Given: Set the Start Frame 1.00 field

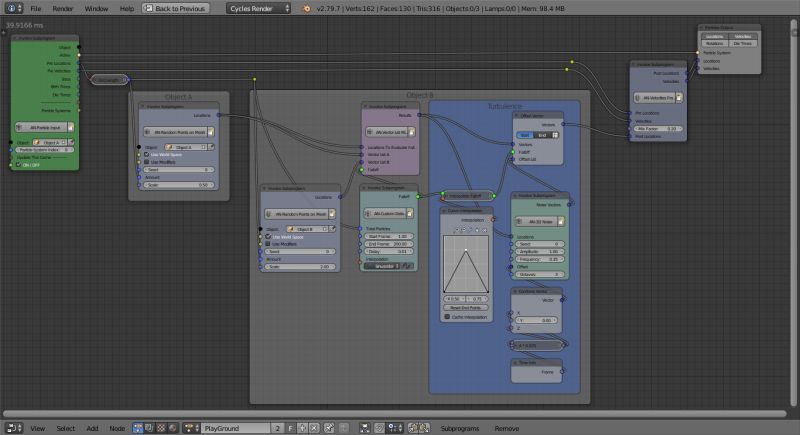Looking at the screenshot, I should [388, 236].
